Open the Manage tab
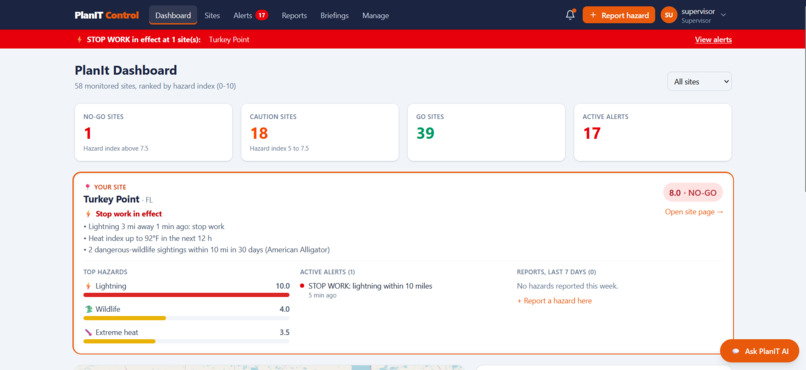The image size is (806, 370). (375, 15)
